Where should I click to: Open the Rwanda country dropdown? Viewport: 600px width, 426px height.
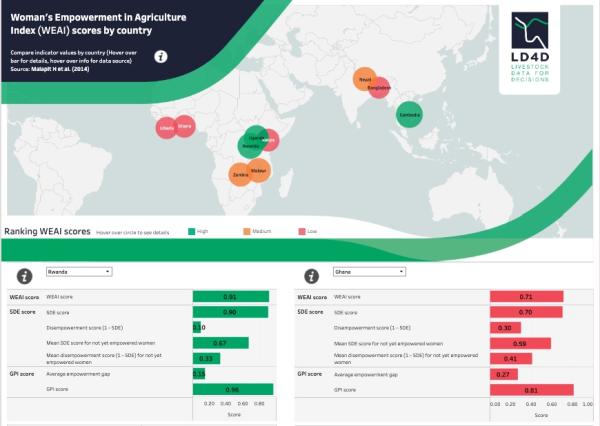point(79,271)
